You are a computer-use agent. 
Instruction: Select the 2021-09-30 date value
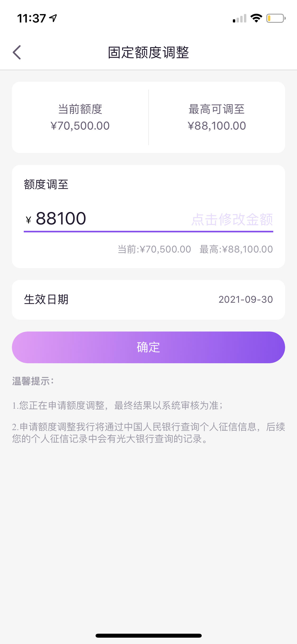246,300
